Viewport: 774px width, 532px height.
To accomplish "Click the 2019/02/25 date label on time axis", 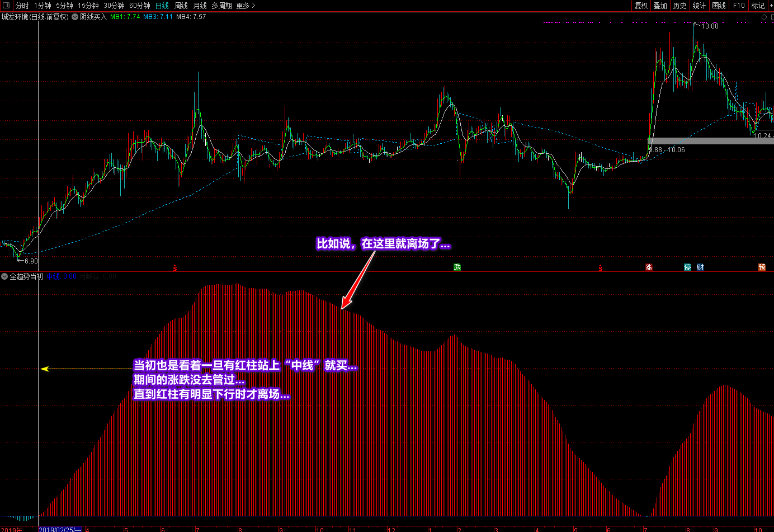I will click(x=60, y=529).
